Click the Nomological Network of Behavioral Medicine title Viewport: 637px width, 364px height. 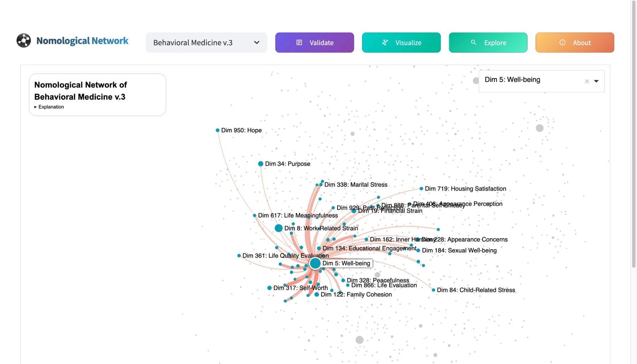coord(81,91)
